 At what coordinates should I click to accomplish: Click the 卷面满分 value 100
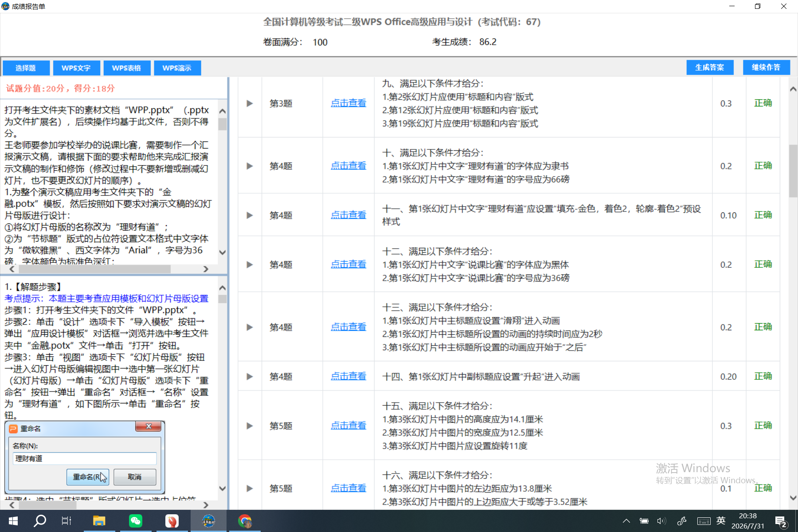pos(320,43)
